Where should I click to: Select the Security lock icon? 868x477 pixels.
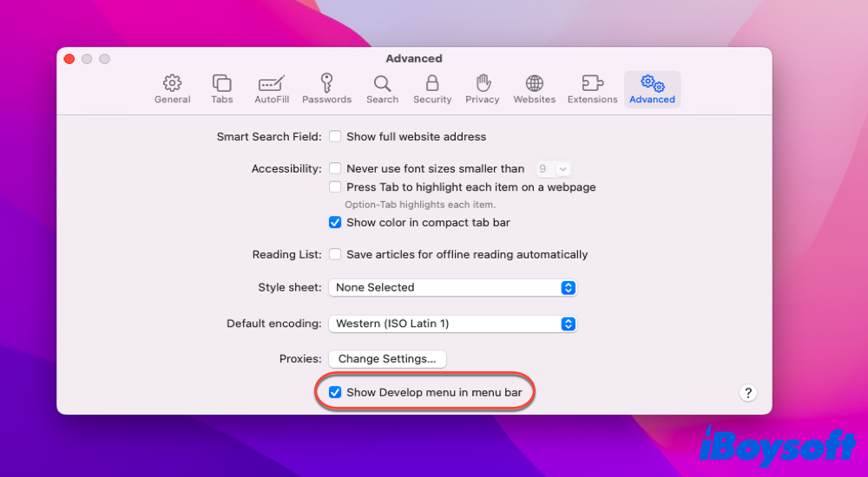tap(432, 89)
